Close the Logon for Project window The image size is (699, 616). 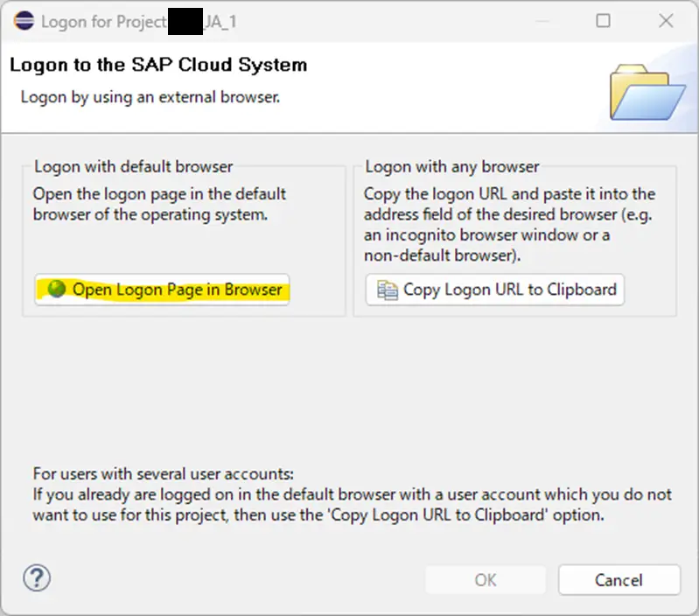click(x=666, y=20)
